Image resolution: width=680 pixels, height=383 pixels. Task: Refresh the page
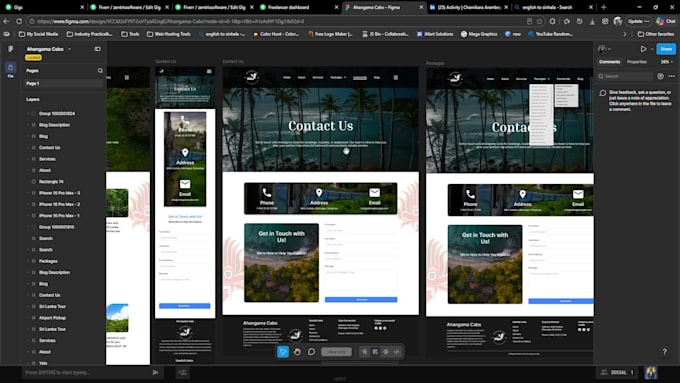coord(19,21)
